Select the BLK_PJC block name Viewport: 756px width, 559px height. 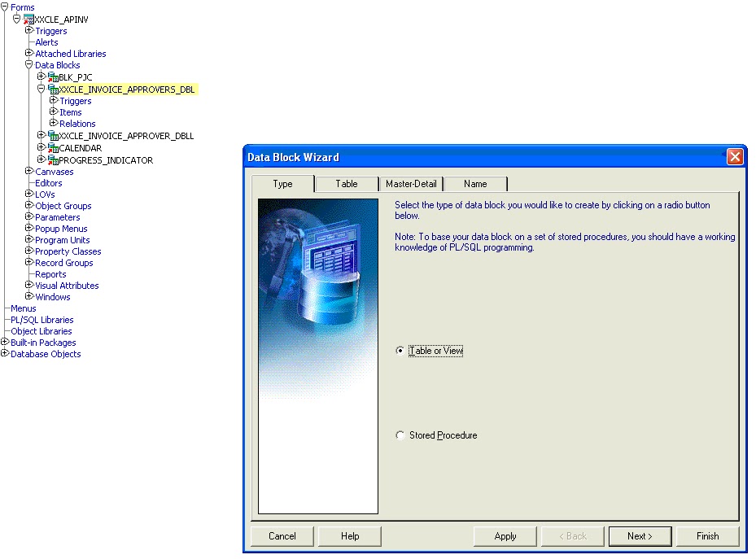tap(75, 77)
